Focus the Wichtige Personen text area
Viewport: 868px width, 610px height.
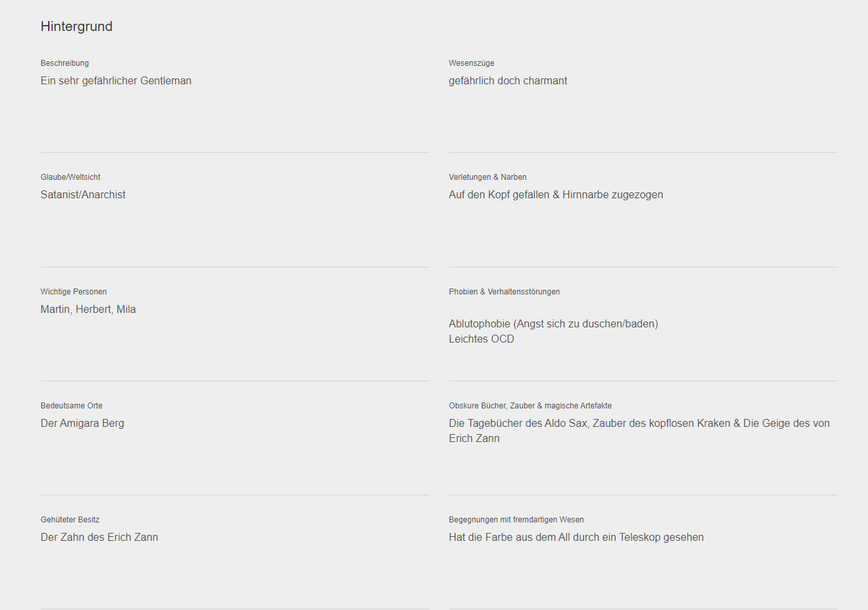point(234,341)
